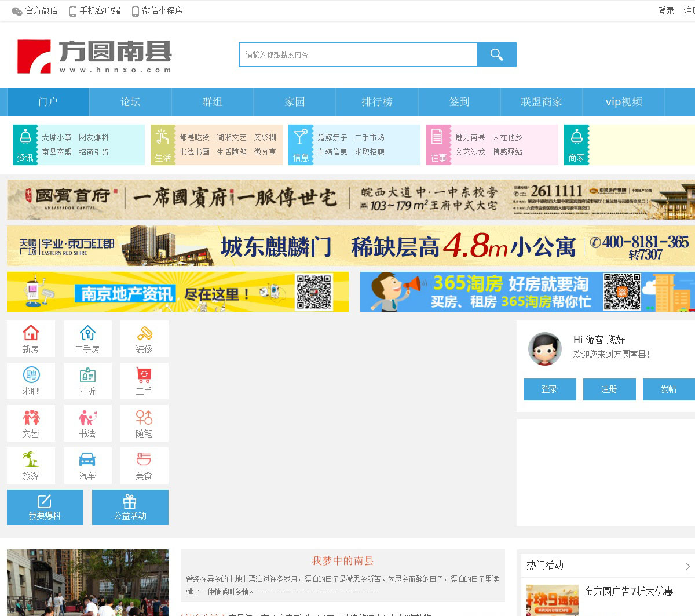Click the blue 注册 register button

609,389
